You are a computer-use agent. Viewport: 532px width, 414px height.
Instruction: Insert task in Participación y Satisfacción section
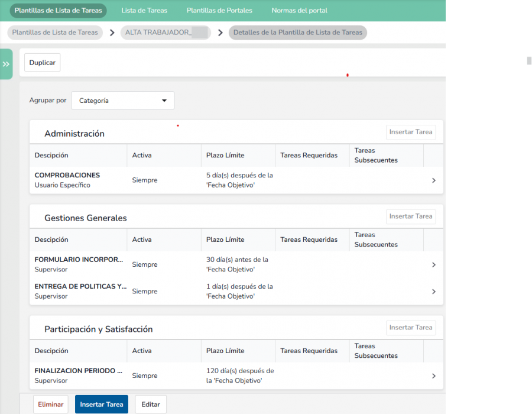(x=411, y=328)
